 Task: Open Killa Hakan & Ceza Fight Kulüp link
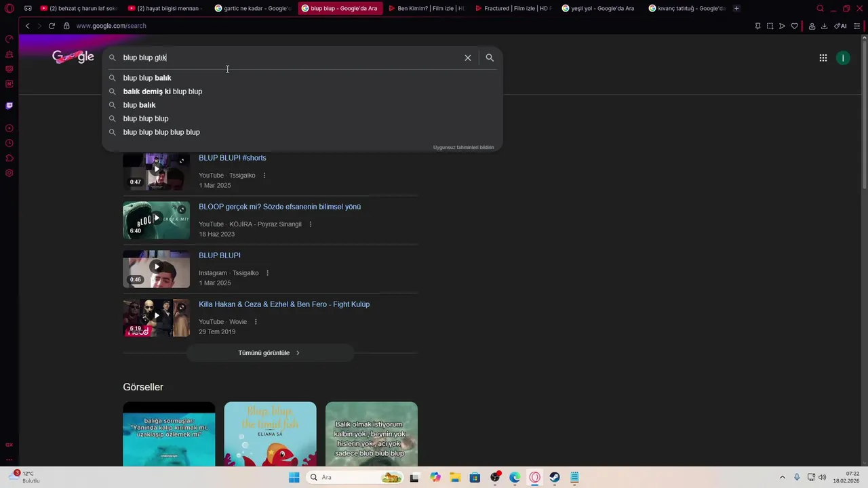click(284, 304)
